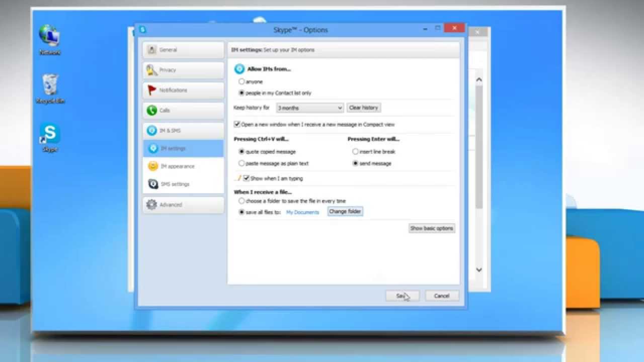
Task: Select 'people in my Contact list only'
Action: coord(242,93)
